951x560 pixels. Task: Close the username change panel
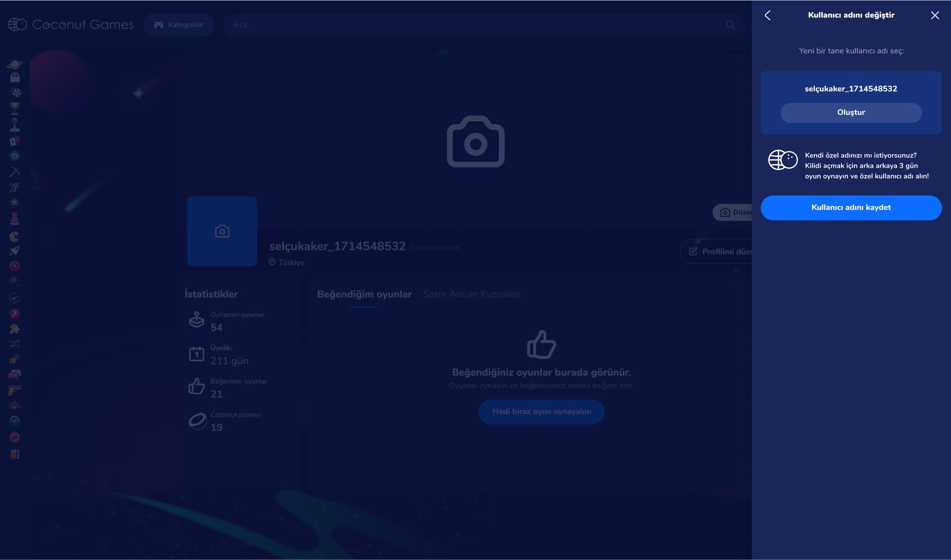click(x=935, y=15)
